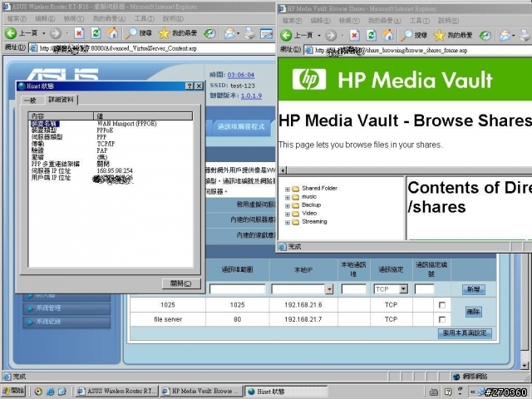The width and height of the screenshot is (532, 399).
Task: Open Back history dropdown in HP window
Action: tap(319, 35)
